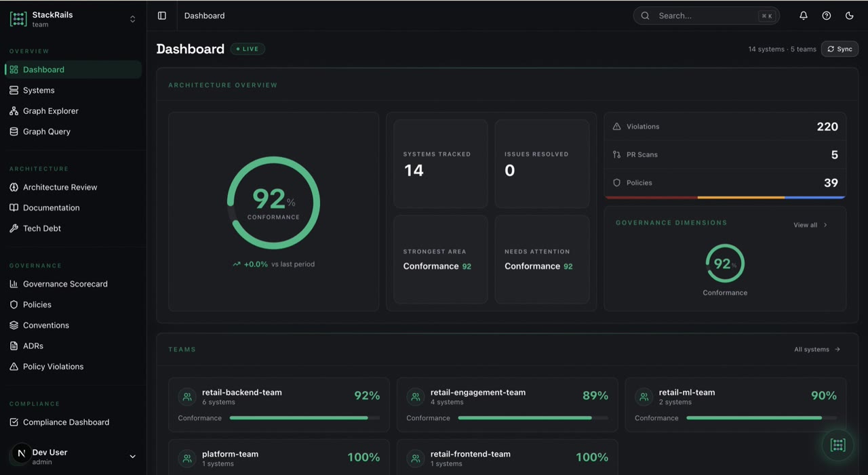Click the Violations triangle icon in stats
Image resolution: width=868 pixels, height=475 pixels.
[616, 127]
